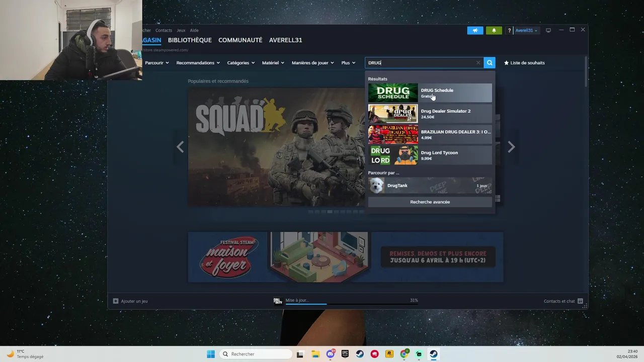Open the Averell31 account dropdown

(x=526, y=31)
